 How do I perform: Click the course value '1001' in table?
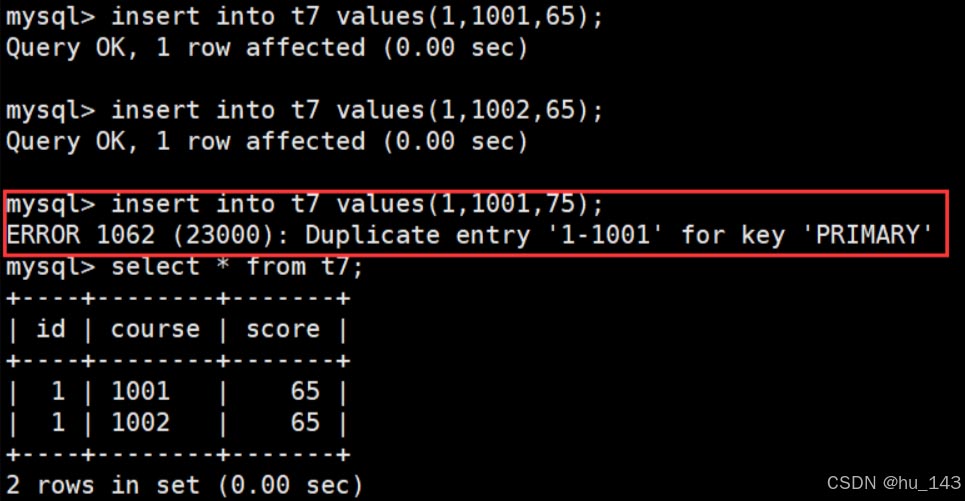click(x=140, y=391)
